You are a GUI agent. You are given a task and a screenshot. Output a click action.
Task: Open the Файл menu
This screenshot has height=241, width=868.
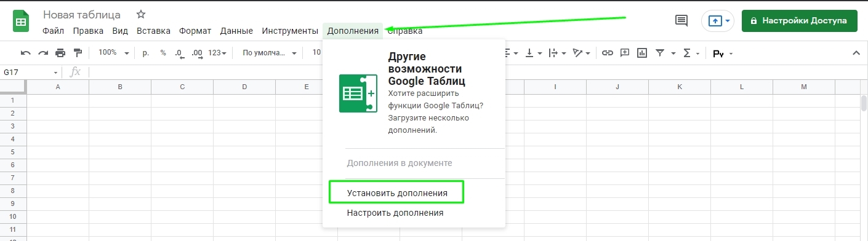(53, 31)
